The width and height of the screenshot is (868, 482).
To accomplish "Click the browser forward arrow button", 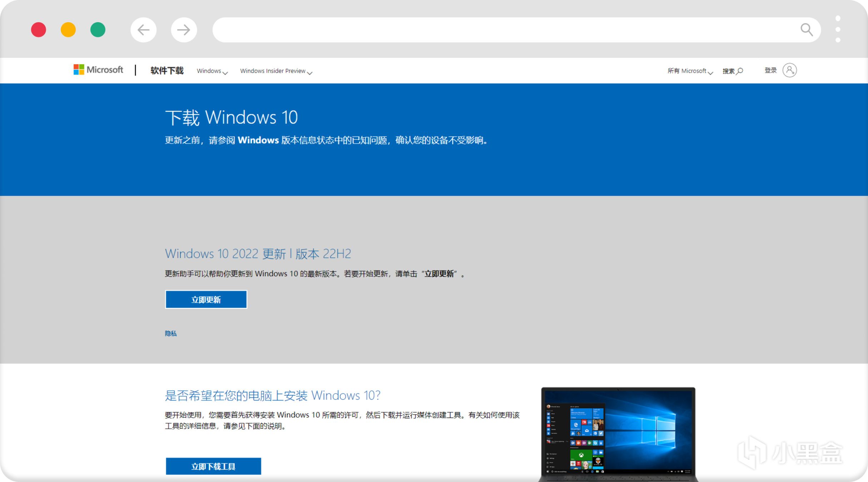I will (x=184, y=30).
